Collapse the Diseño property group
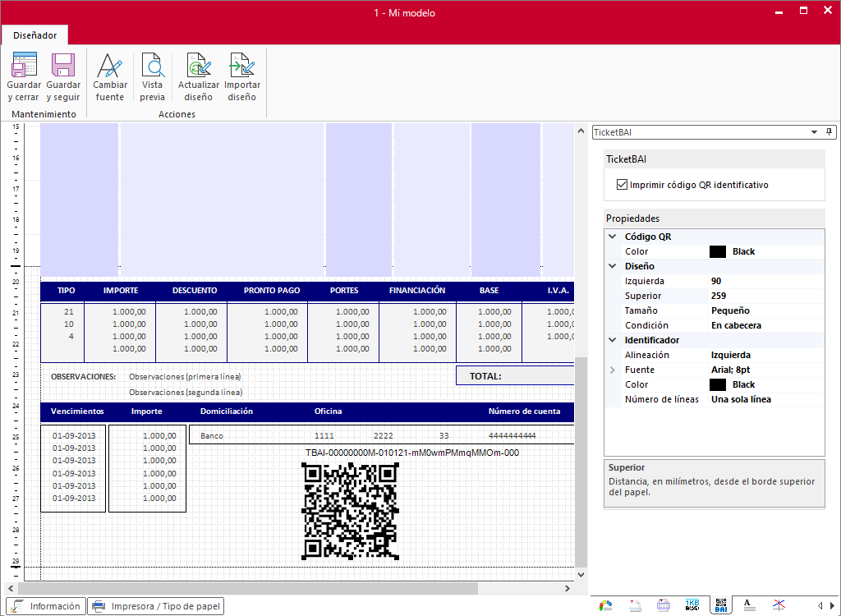 613,266
